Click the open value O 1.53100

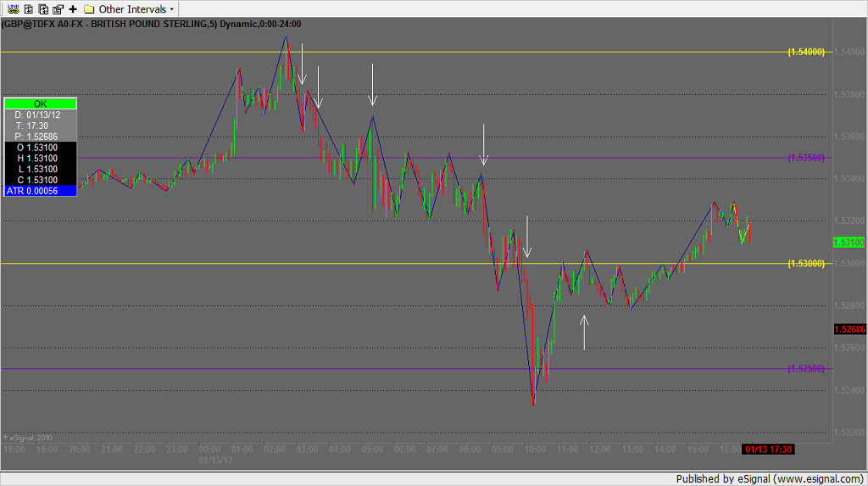tap(41, 148)
